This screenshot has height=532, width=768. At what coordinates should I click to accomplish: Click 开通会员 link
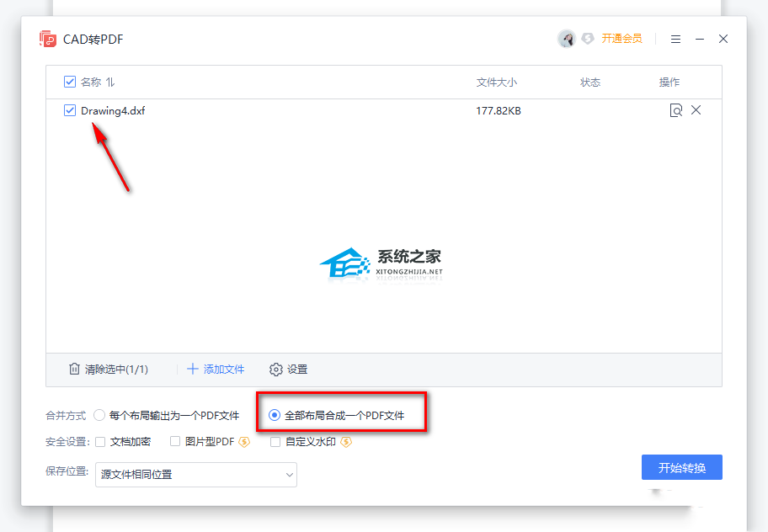pyautogui.click(x=621, y=39)
